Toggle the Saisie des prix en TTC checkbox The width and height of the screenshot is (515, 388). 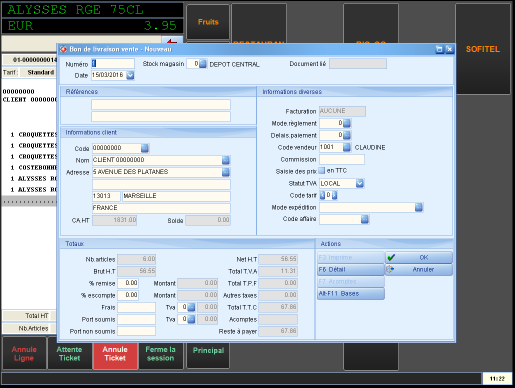pyautogui.click(x=322, y=171)
